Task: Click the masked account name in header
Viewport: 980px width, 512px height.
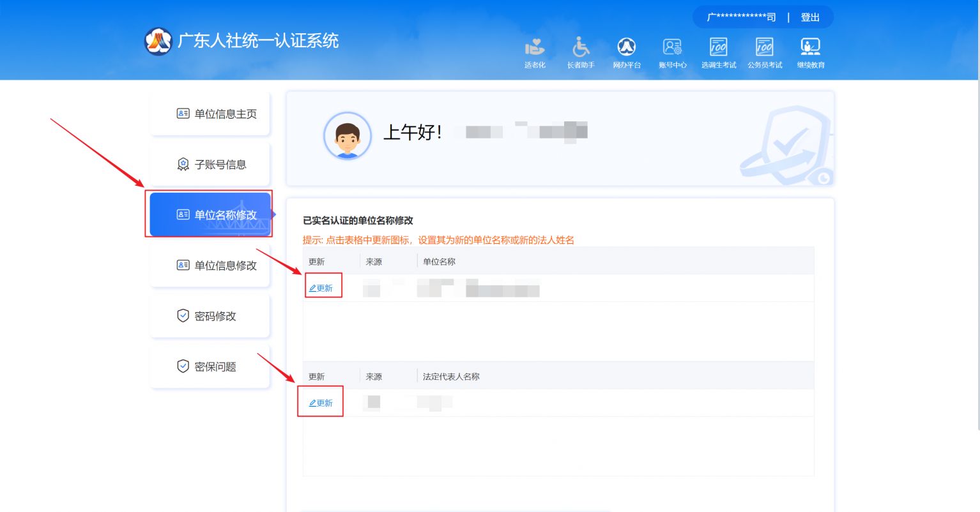Action: (x=741, y=17)
